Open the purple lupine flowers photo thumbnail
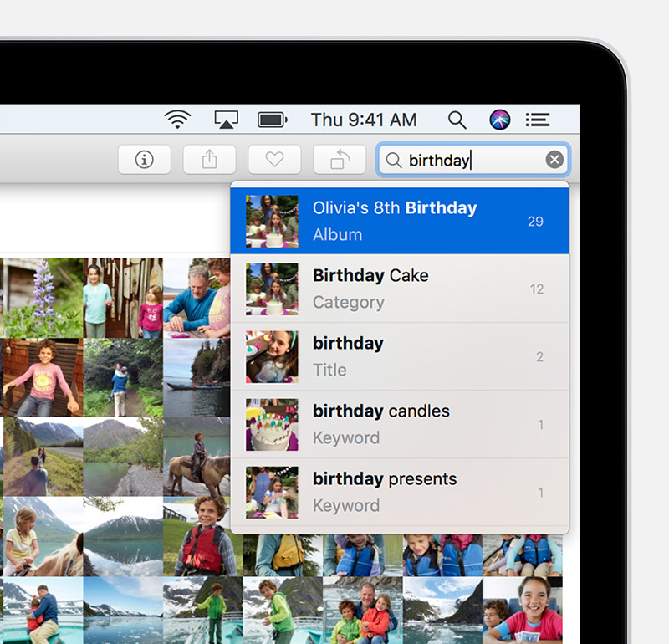669x644 pixels. 41,297
